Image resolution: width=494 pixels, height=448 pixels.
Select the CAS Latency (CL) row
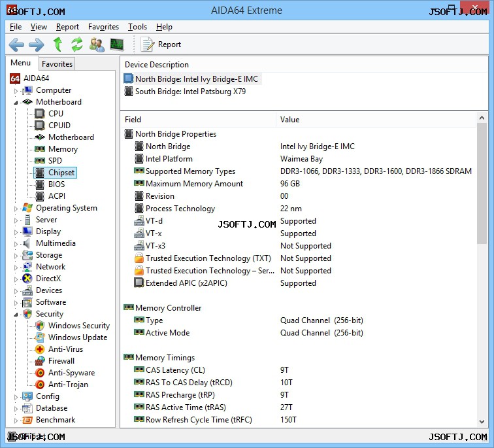point(299,370)
